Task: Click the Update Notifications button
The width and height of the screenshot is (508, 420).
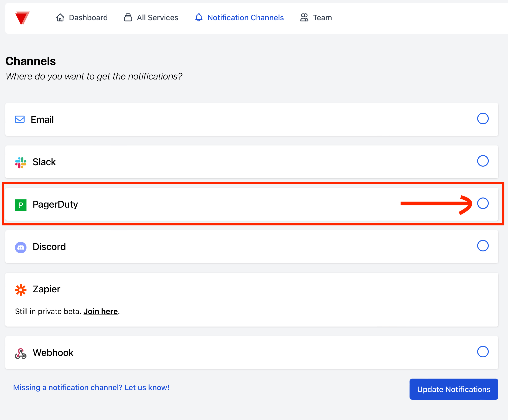Action: 454,389
